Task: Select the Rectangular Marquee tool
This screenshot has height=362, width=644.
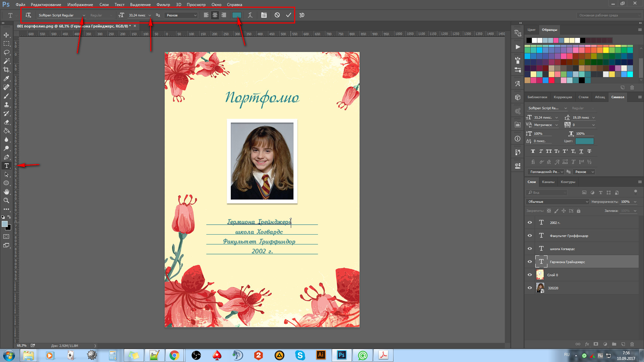Action: point(6,44)
